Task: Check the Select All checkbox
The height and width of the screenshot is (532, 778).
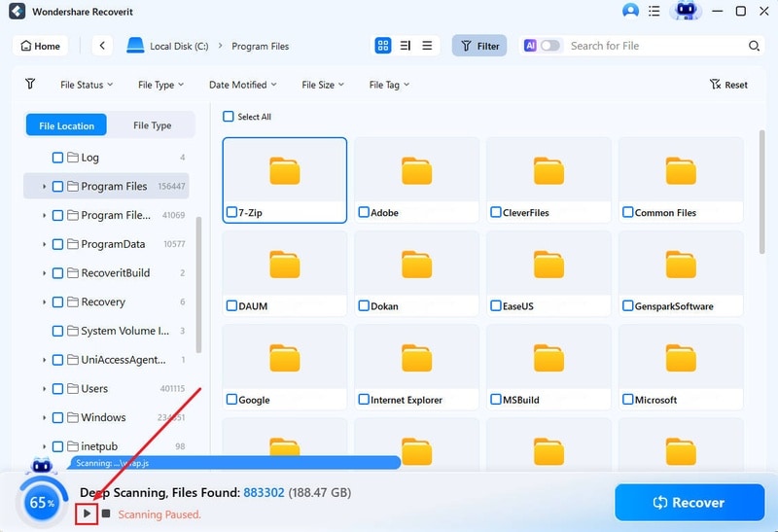Action: pyautogui.click(x=229, y=116)
